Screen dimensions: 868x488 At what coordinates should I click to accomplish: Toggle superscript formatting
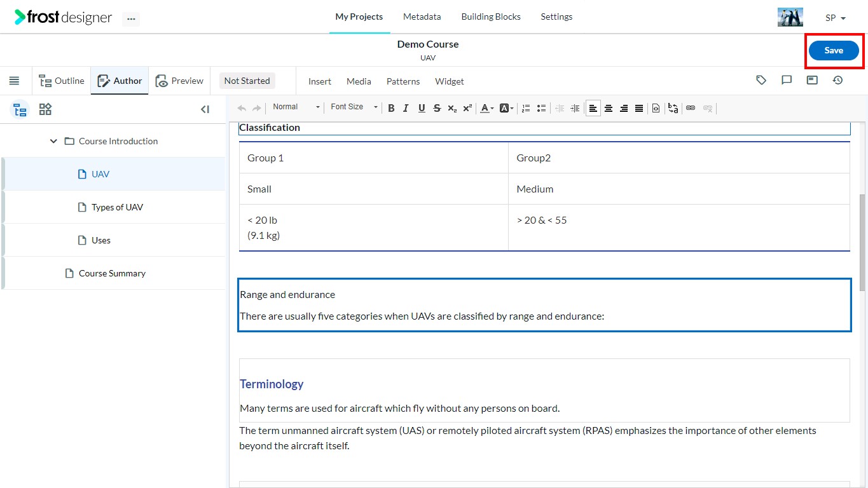tap(467, 108)
